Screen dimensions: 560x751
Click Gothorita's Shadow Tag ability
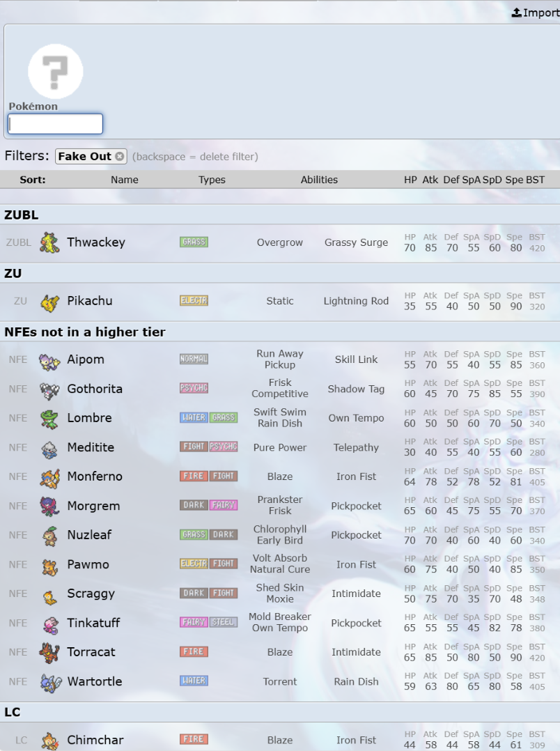pos(356,389)
